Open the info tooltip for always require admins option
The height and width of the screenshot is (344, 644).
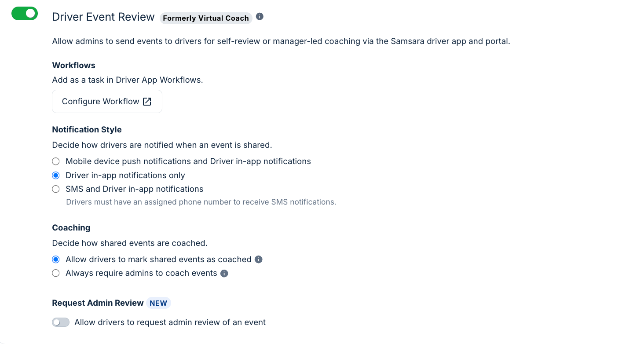[x=224, y=273]
